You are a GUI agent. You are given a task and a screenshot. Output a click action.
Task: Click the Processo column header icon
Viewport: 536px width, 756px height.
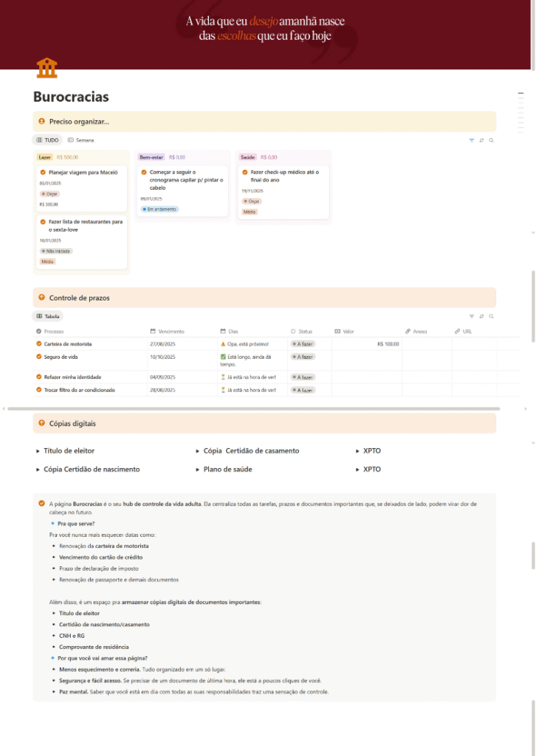pyautogui.click(x=38, y=331)
